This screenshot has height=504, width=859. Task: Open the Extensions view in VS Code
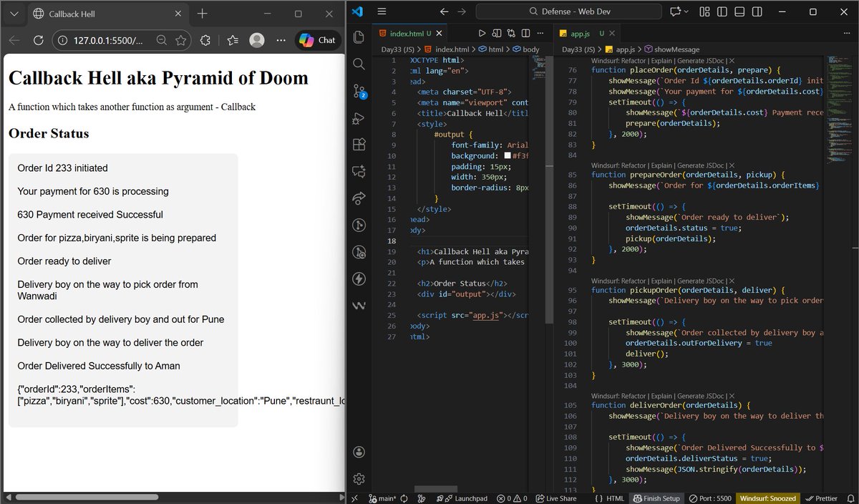click(x=359, y=145)
